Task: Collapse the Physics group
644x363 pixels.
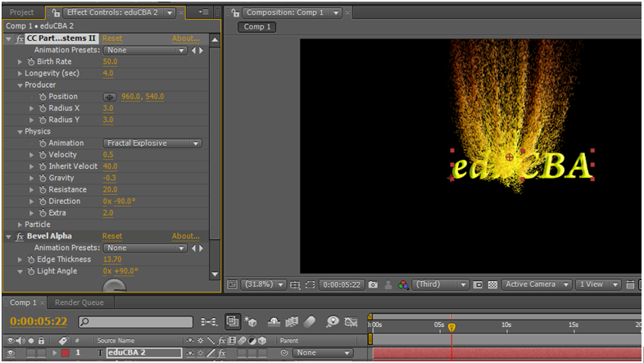Action: point(20,132)
